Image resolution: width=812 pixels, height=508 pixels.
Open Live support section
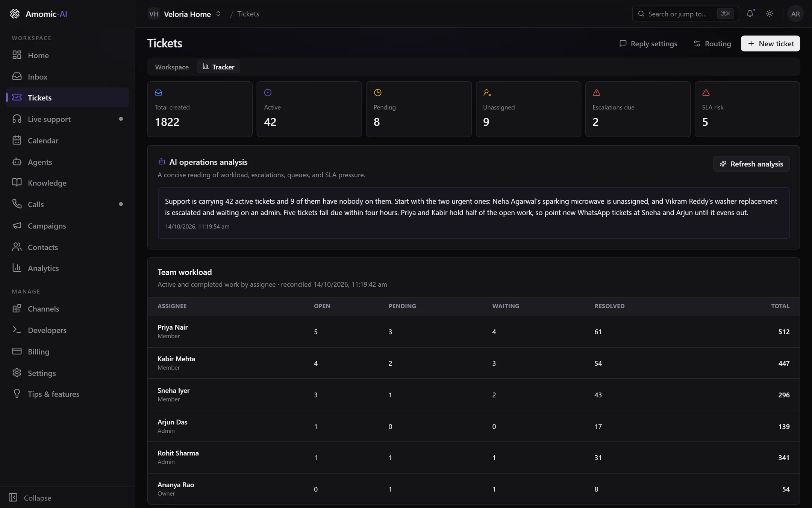68,119
